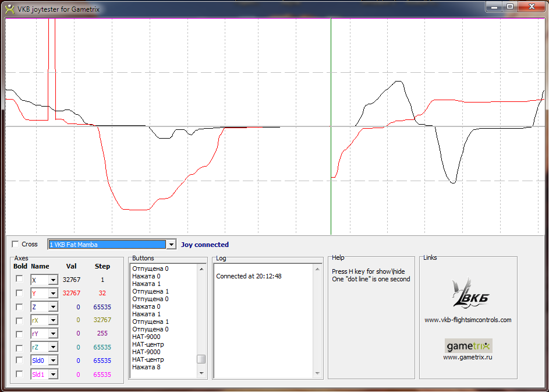
Task: Click the Y axis step value 32
Action: click(102, 293)
